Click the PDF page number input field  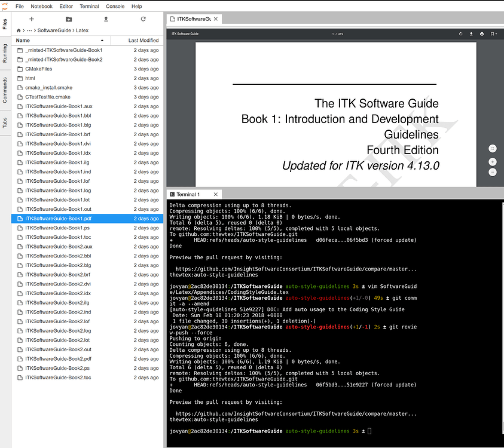[332, 34]
